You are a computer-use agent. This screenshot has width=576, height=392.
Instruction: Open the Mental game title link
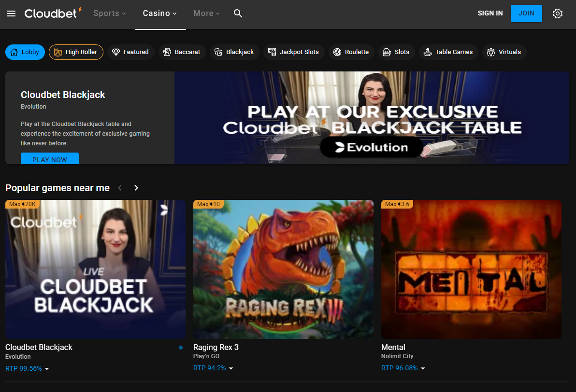click(x=393, y=347)
